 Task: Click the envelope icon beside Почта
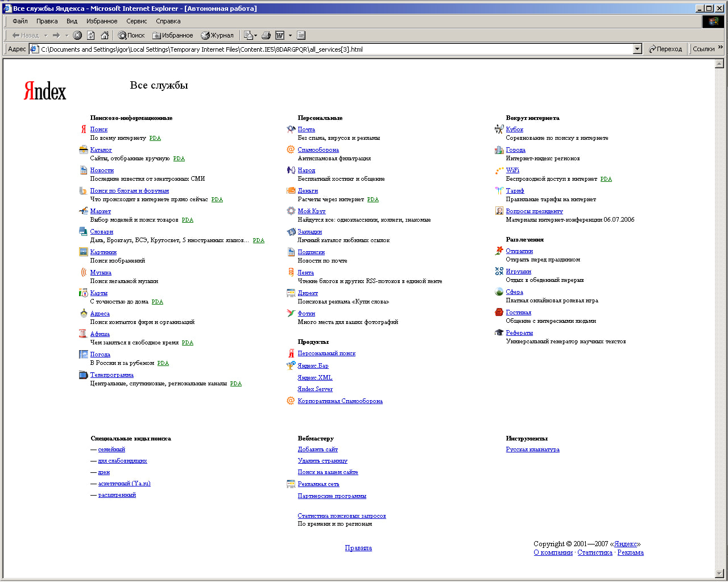coord(291,130)
